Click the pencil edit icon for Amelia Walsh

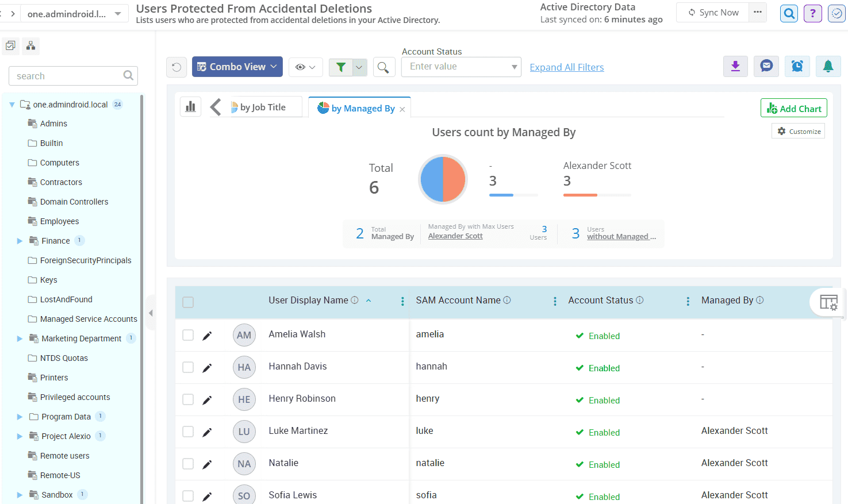(x=207, y=336)
